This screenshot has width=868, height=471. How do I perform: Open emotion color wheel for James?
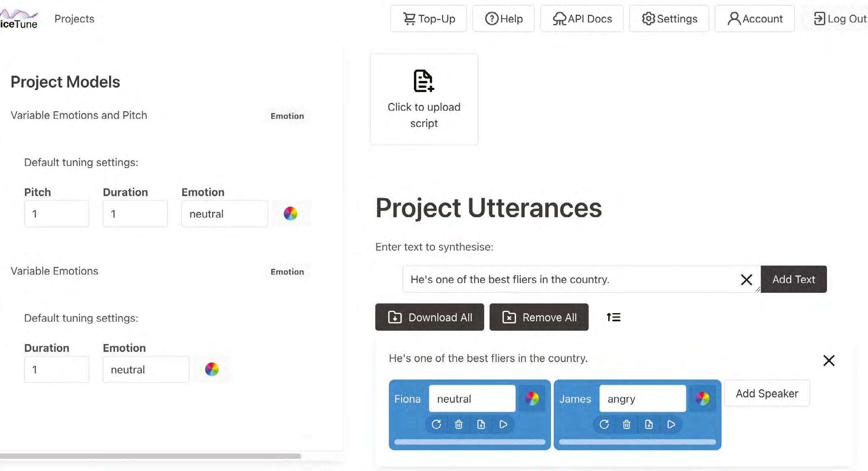tap(703, 399)
